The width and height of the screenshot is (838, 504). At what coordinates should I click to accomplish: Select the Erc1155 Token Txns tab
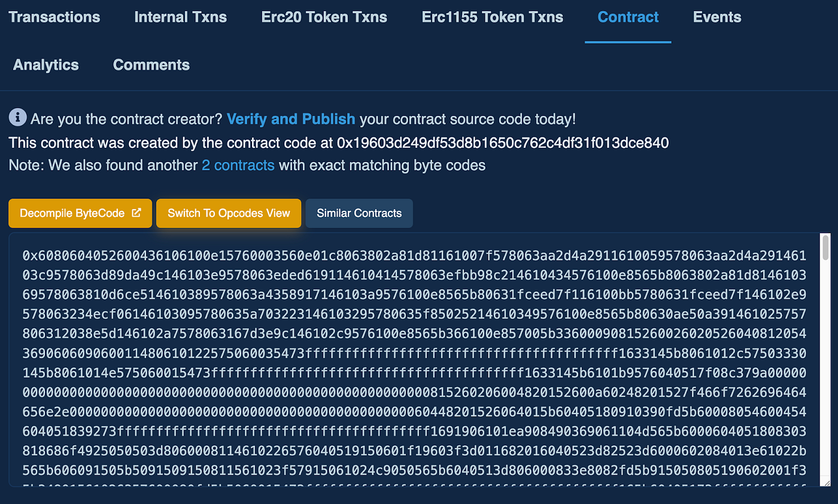[x=492, y=17]
